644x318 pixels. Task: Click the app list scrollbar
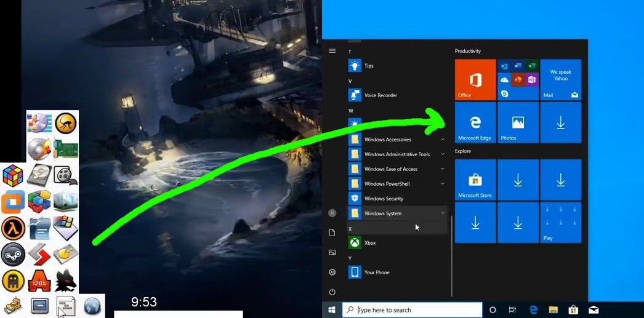coord(452,256)
